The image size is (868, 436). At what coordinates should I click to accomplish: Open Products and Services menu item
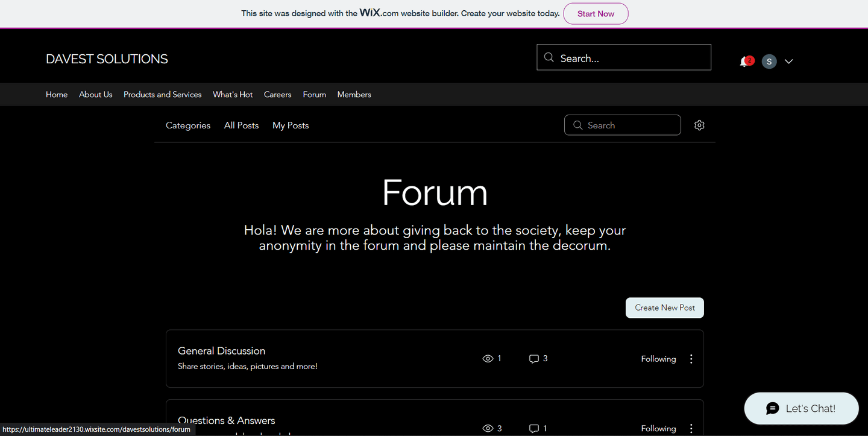pyautogui.click(x=163, y=95)
